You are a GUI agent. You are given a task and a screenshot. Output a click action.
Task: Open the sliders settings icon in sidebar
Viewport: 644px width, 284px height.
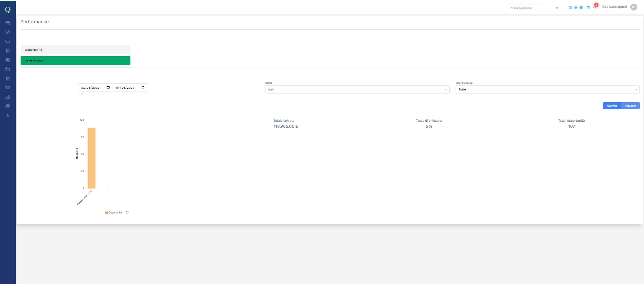[8, 115]
